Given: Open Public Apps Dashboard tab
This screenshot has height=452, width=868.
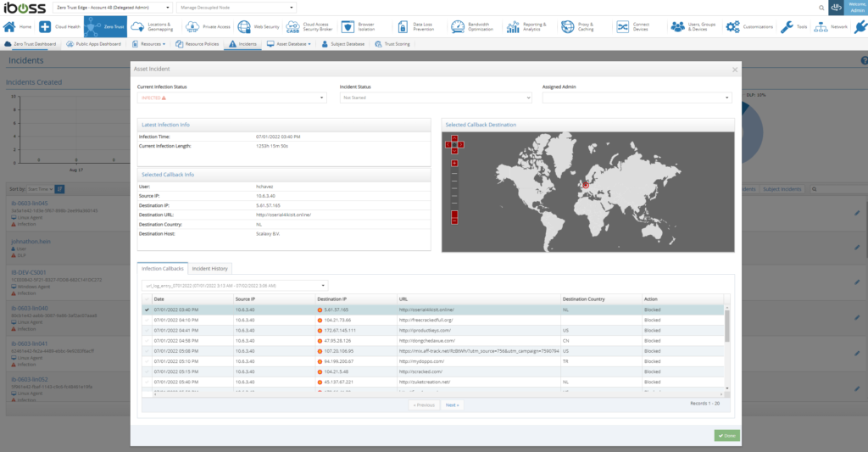Looking at the screenshot, I should tap(93, 44).
